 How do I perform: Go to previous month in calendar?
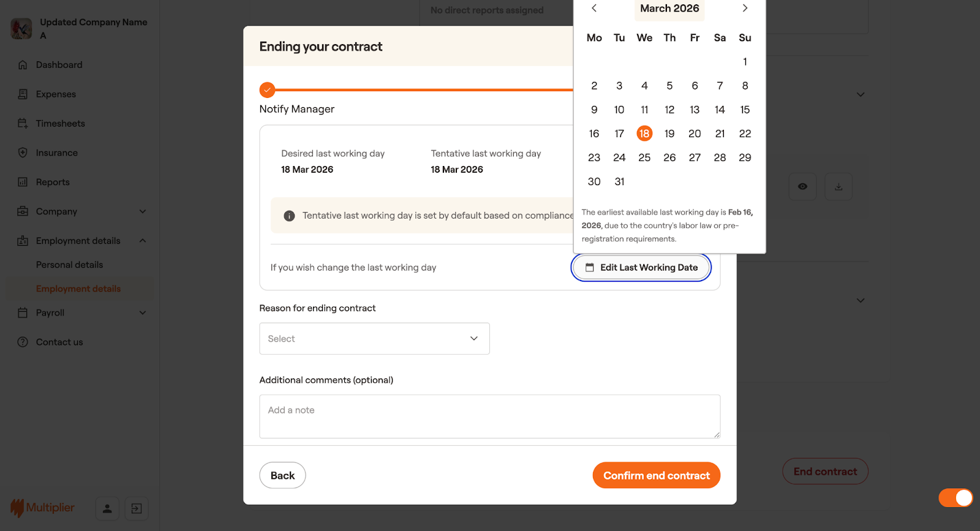point(594,8)
